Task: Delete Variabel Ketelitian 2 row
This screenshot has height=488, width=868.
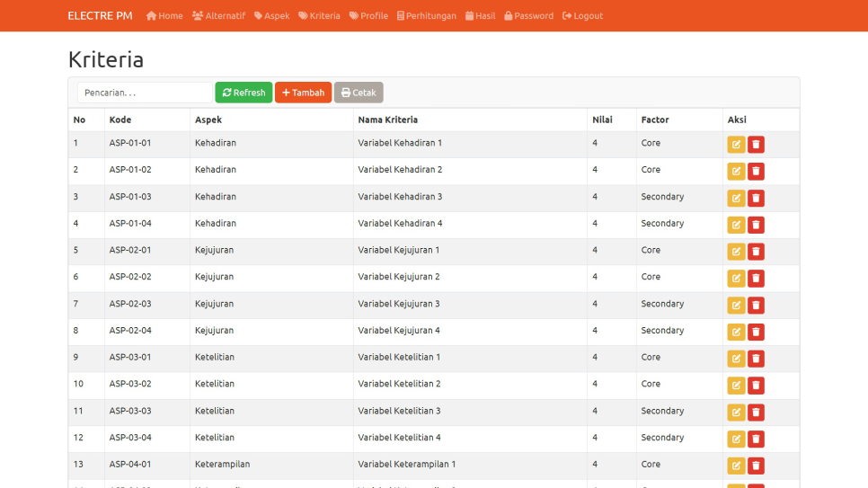Action: [x=756, y=385]
